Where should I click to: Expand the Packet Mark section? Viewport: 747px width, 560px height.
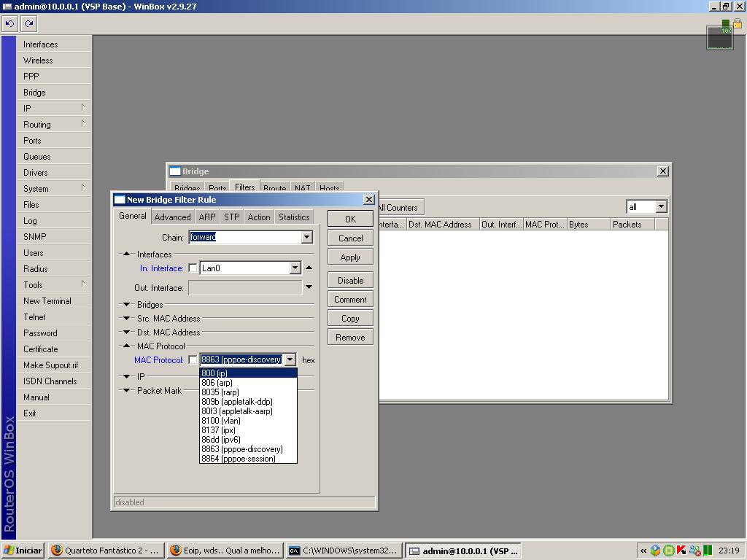(127, 391)
